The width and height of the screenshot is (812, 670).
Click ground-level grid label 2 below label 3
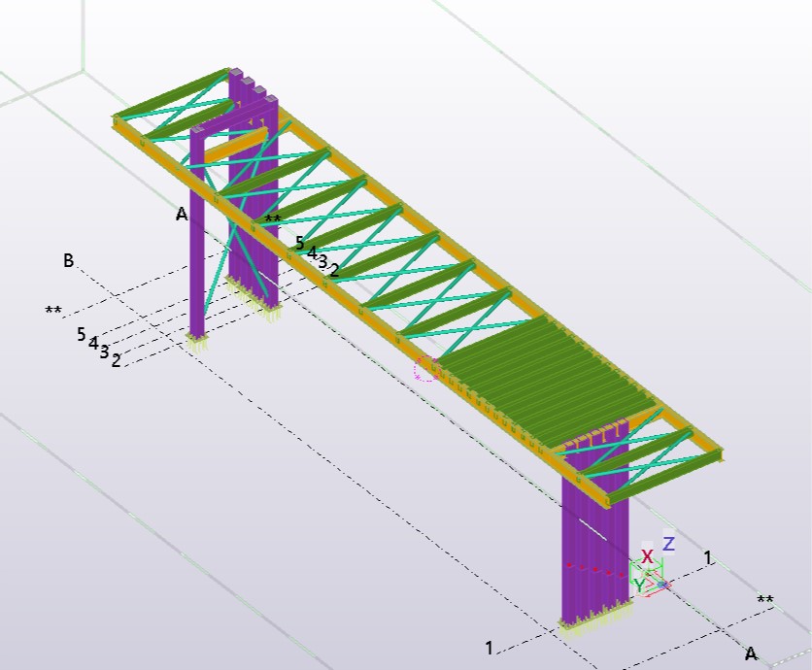point(116,361)
